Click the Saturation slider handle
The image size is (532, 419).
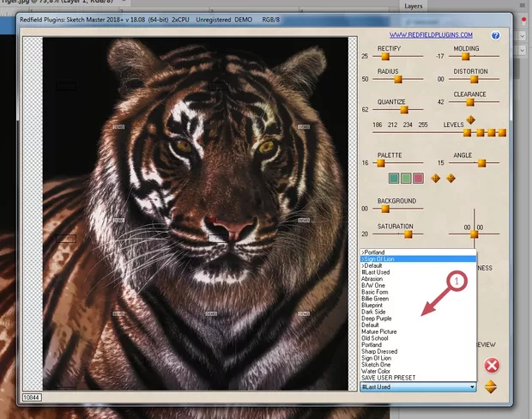[408, 233]
